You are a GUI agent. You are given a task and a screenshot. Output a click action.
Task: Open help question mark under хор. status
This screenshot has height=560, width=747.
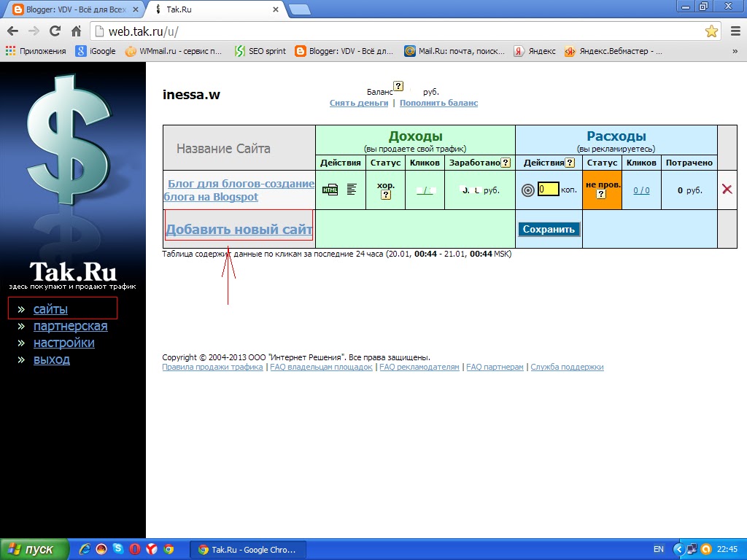pyautogui.click(x=386, y=195)
